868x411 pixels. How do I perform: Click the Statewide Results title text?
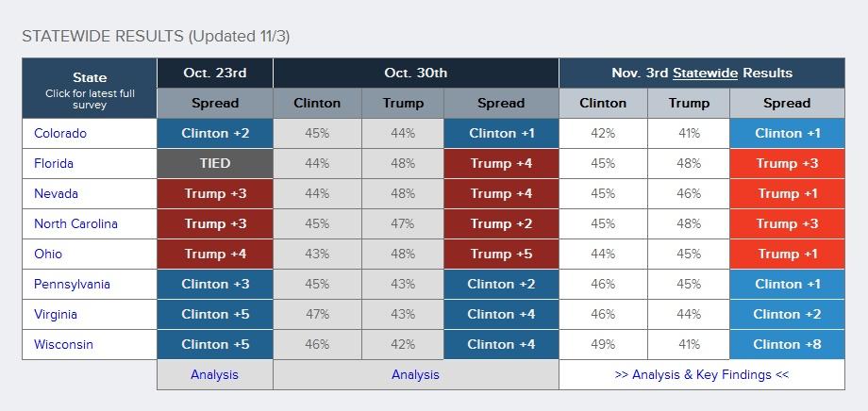156,37
